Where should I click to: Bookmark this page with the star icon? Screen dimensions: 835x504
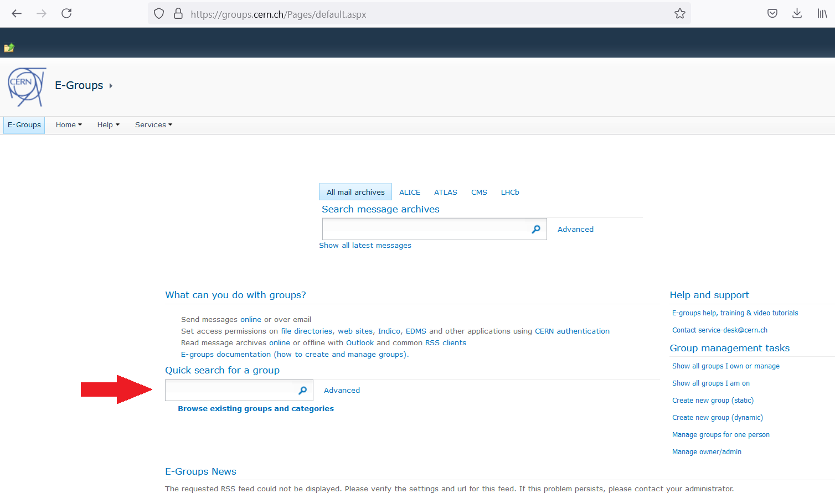(680, 14)
